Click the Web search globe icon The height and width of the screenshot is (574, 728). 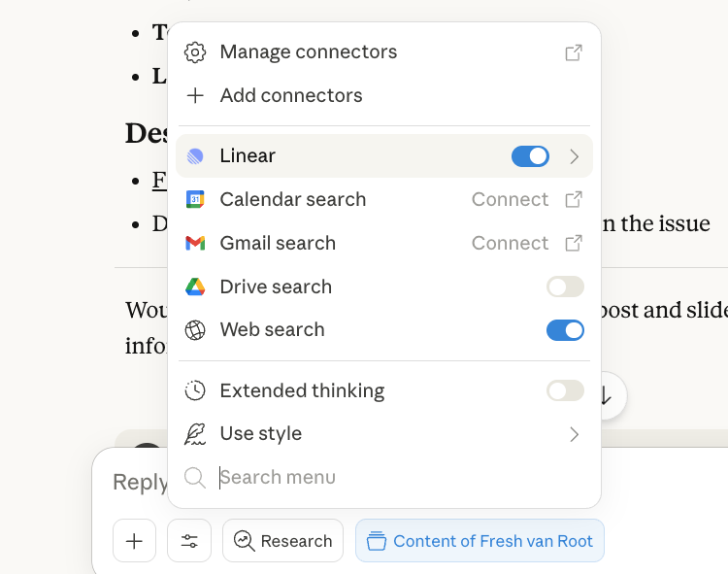(195, 330)
